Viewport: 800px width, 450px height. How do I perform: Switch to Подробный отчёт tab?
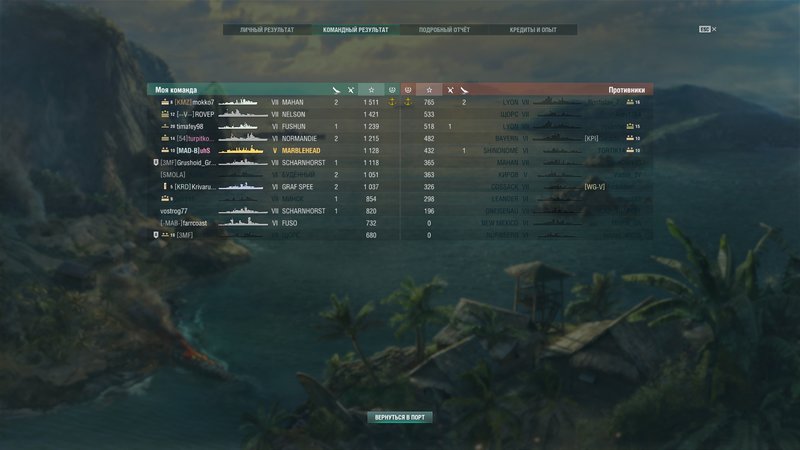444,30
